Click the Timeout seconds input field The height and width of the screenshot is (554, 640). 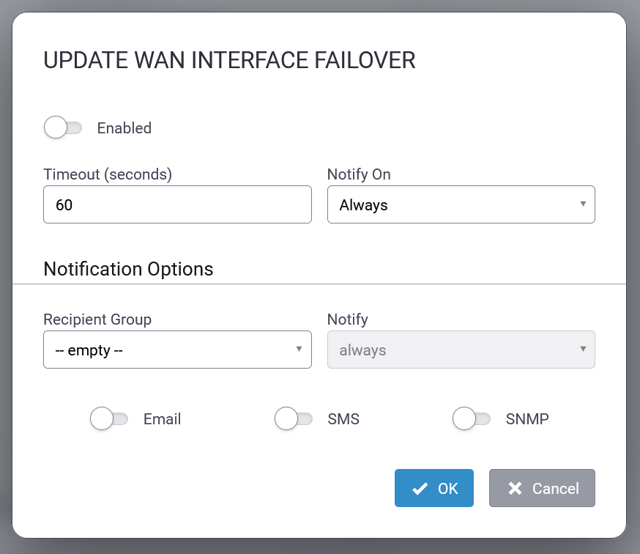177,205
